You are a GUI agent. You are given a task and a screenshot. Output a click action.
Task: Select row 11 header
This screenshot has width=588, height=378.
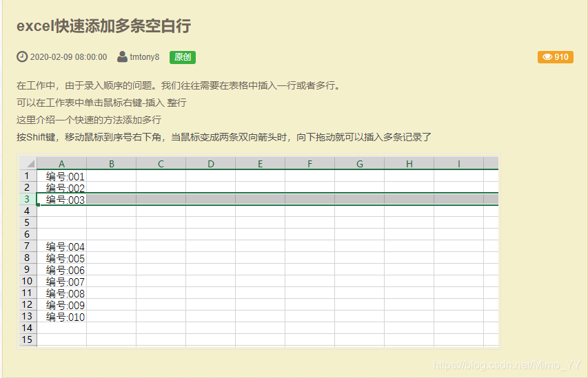(28, 293)
